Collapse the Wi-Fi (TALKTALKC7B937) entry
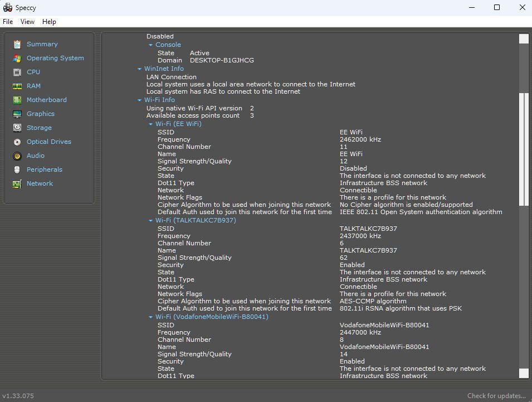This screenshot has height=402, width=532. pyautogui.click(x=150, y=221)
